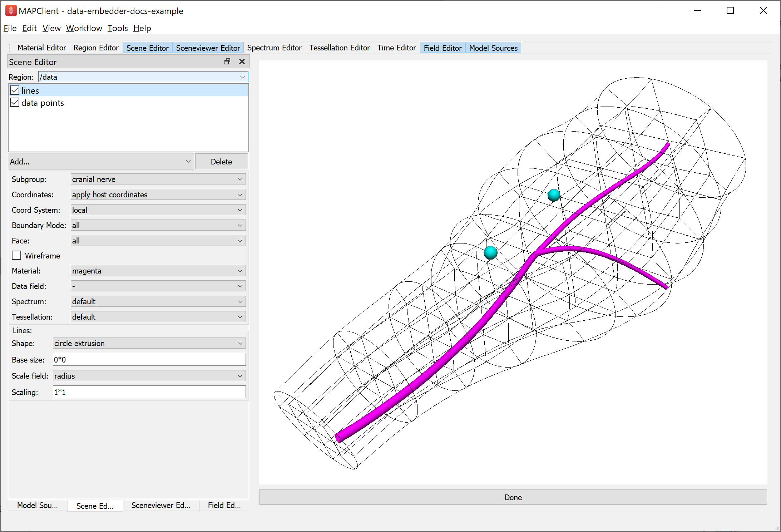Open the Subgroup dropdown
The height and width of the screenshot is (532, 781).
pyautogui.click(x=158, y=179)
